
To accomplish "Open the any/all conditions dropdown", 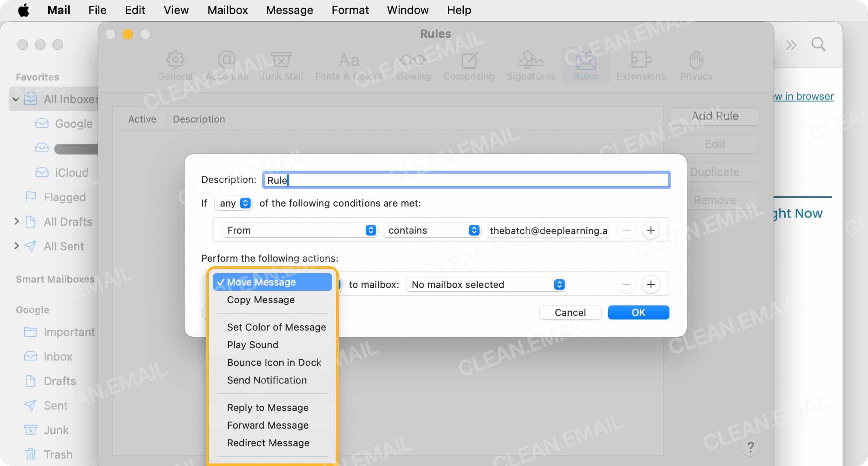I will click(234, 203).
